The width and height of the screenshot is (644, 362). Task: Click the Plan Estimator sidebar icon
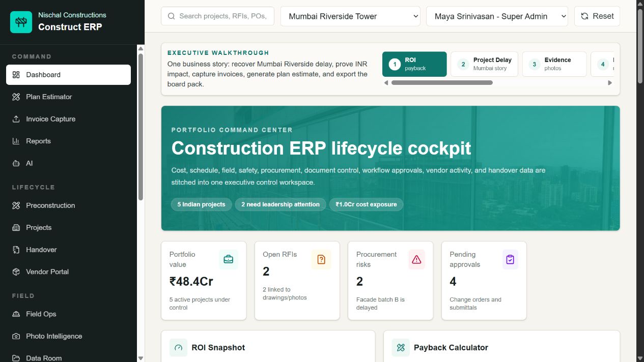16,97
